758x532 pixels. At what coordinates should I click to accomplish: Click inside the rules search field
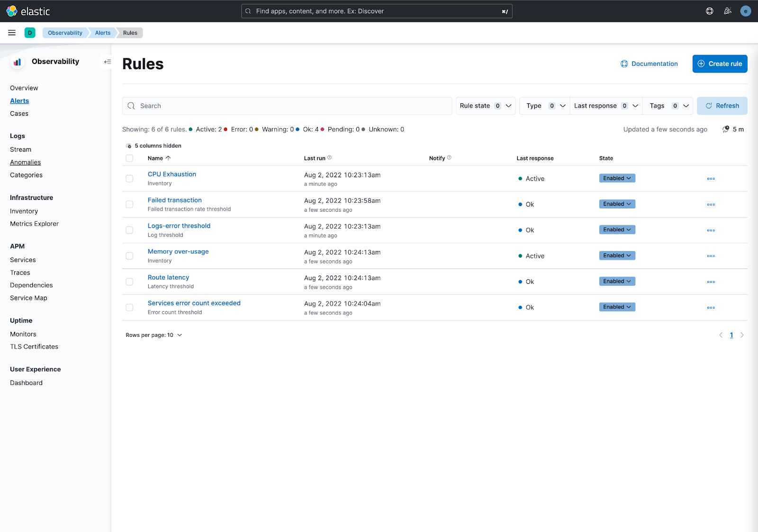pos(288,106)
